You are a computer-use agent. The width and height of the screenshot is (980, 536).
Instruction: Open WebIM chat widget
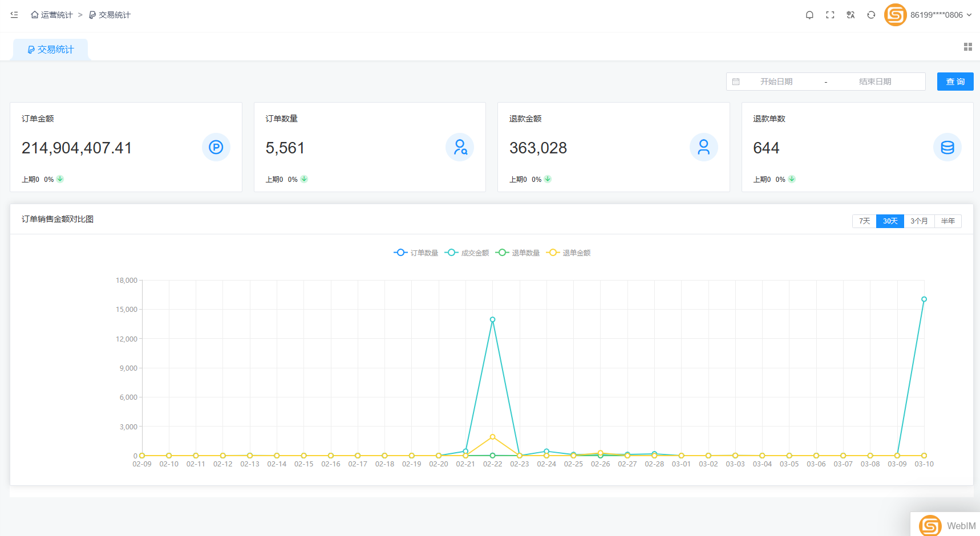[947, 525]
